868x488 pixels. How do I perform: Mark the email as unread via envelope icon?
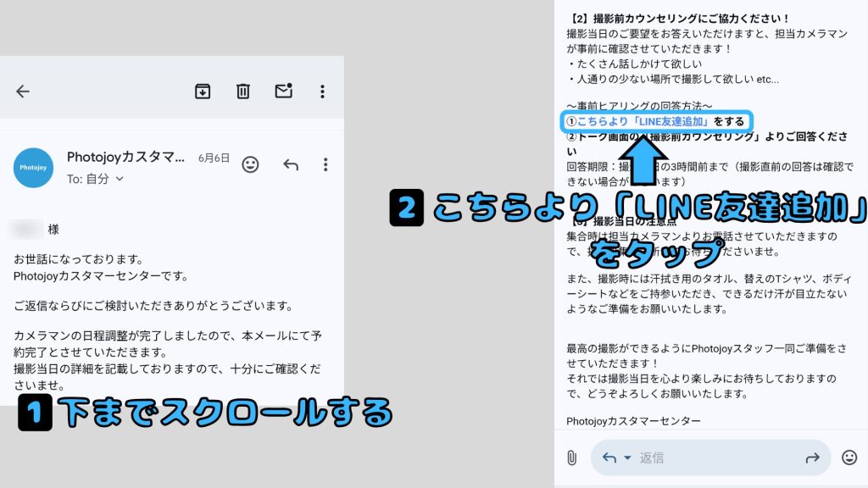click(x=283, y=91)
